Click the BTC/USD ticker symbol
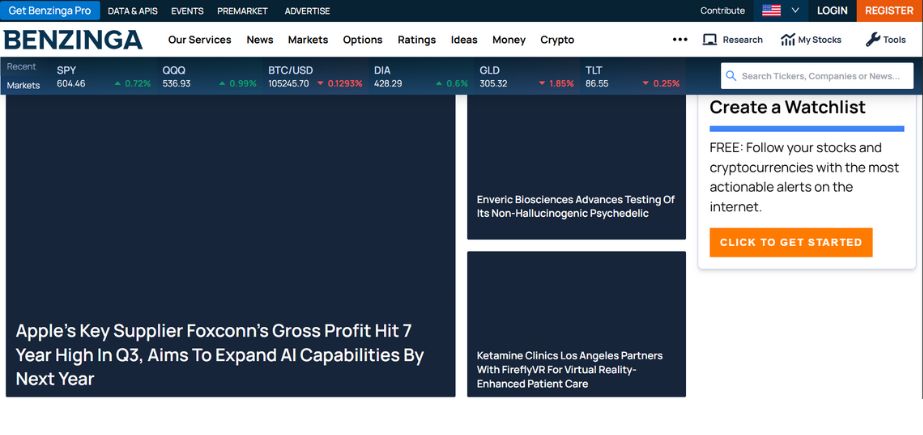Screen dimensions: 923x435 291,70
